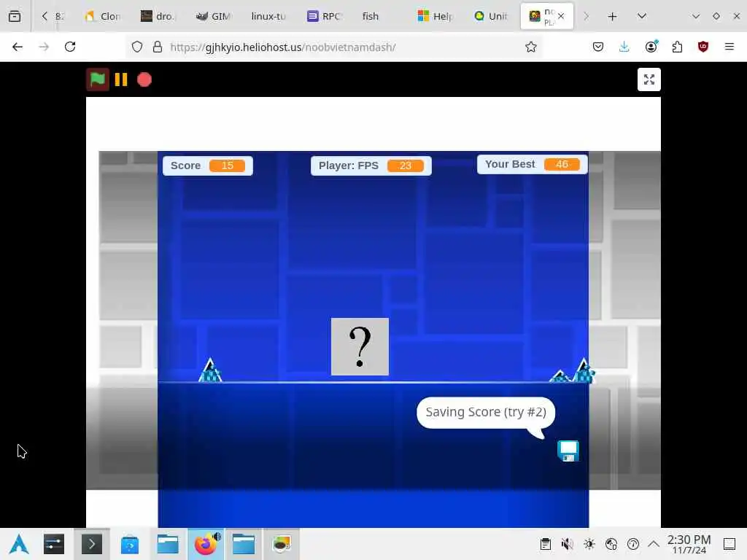List all tabs dropdown

tap(642, 16)
